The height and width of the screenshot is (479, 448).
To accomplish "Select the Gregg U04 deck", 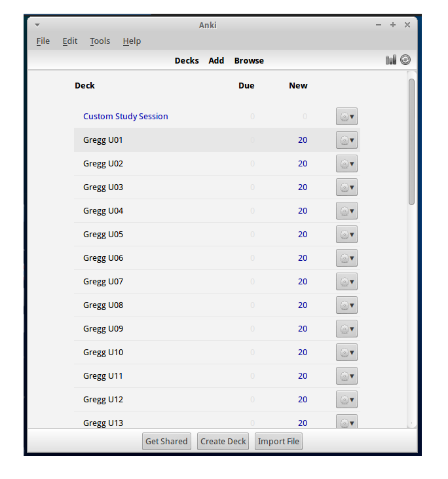I will tap(103, 211).
